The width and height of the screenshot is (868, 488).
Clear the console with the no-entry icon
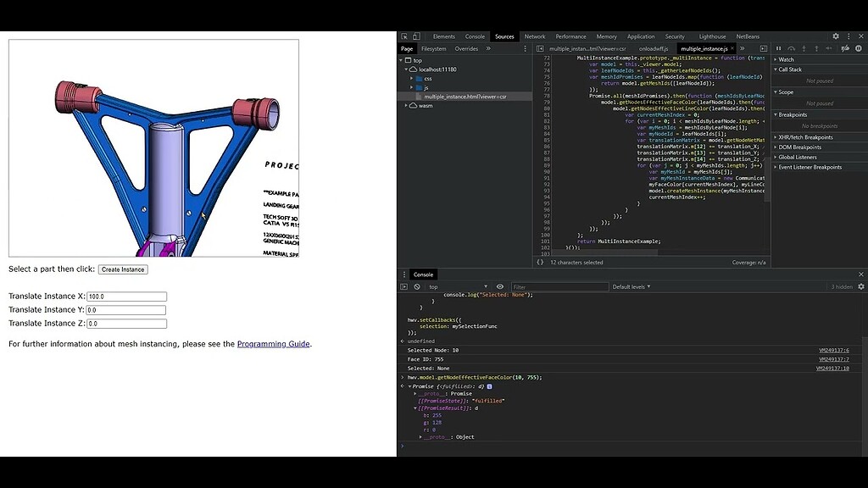coord(415,286)
